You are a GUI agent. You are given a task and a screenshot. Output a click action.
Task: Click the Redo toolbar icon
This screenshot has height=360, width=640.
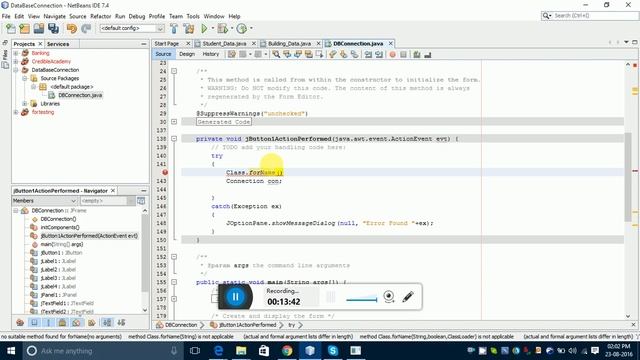point(86,28)
